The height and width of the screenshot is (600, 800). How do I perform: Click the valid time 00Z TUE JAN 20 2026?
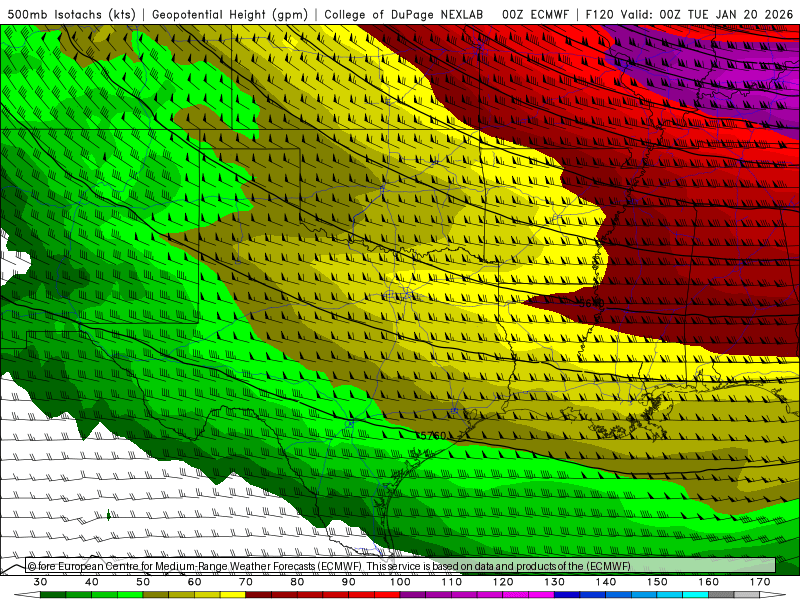[726, 14]
